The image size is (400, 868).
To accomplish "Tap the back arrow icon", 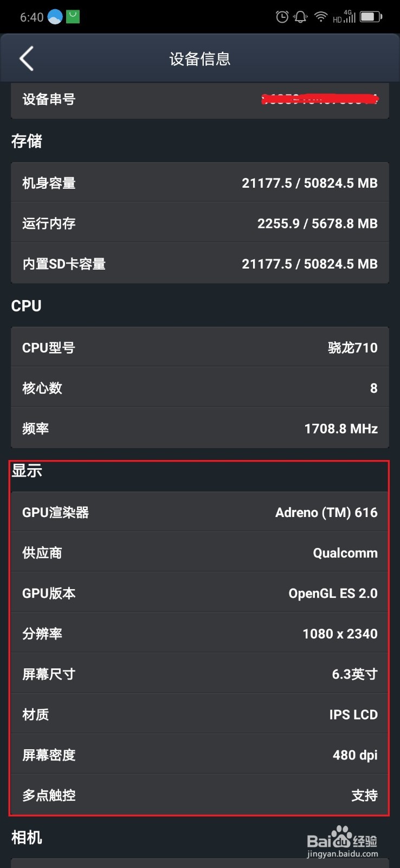I will click(x=27, y=58).
